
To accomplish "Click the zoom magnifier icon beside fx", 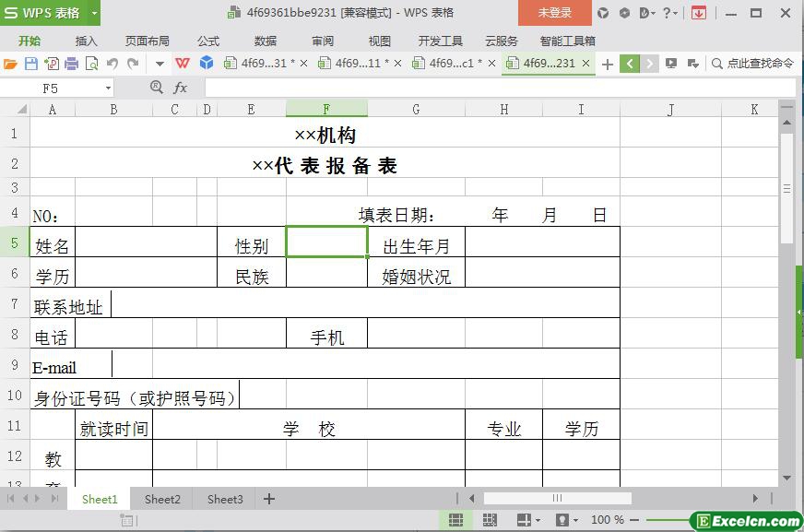I will point(157,87).
